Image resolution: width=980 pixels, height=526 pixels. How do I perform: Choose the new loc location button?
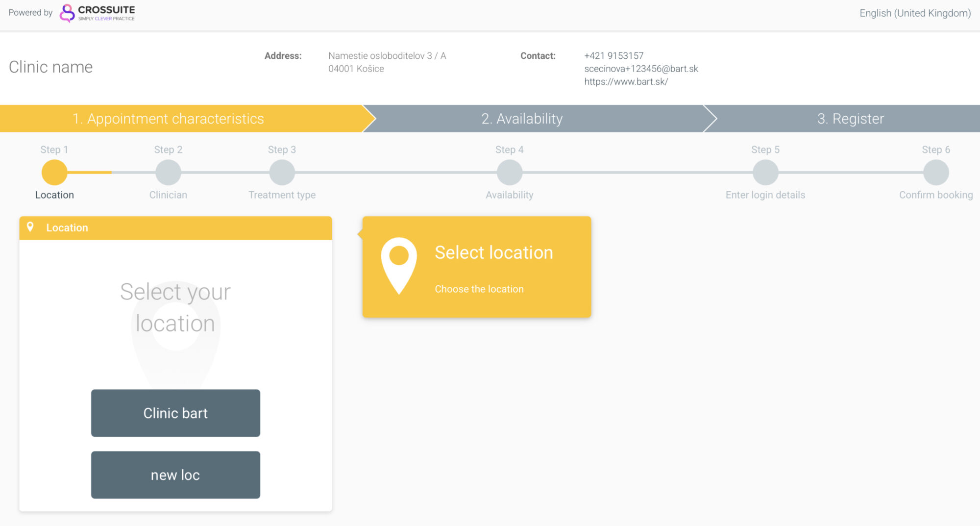point(175,475)
